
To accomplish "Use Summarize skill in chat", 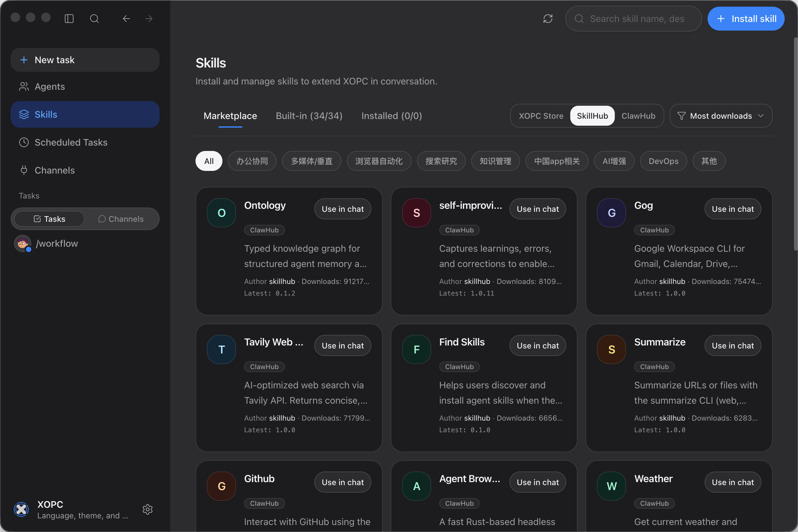I will click(732, 345).
